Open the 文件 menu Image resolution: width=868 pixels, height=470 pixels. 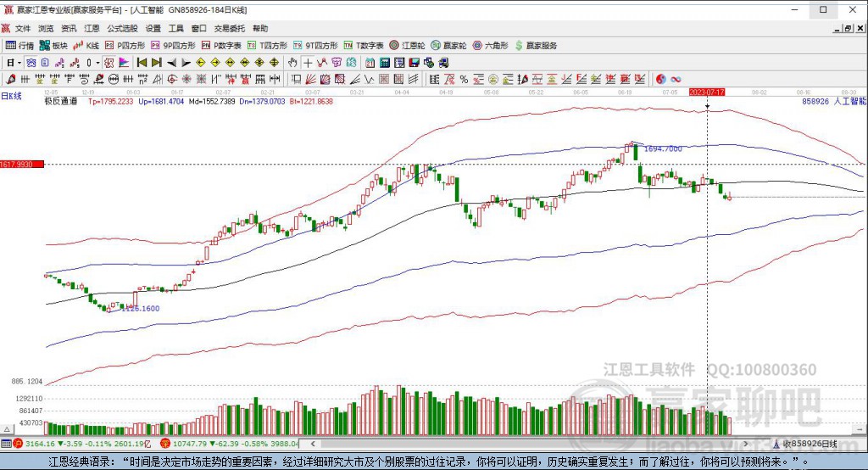click(23, 28)
